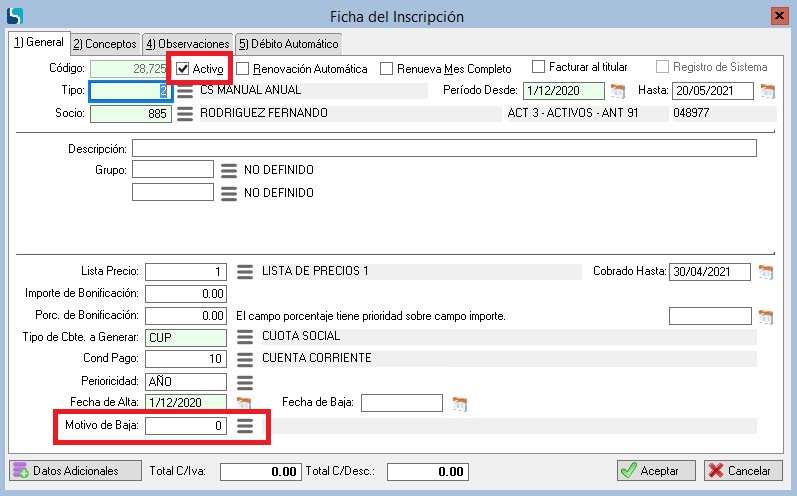797x496 pixels.
Task: Open lookup list for Tipo de Cbte. a Generar
Action: 245,338
